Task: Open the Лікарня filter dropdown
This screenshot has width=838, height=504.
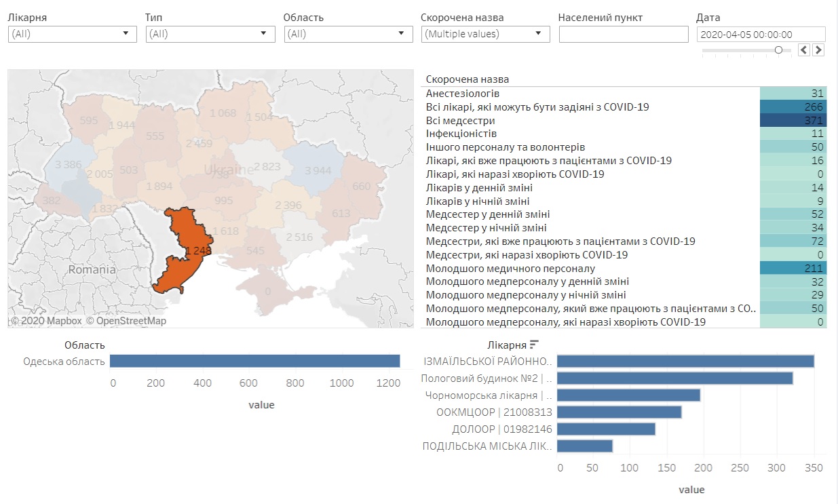Action: coord(73,34)
